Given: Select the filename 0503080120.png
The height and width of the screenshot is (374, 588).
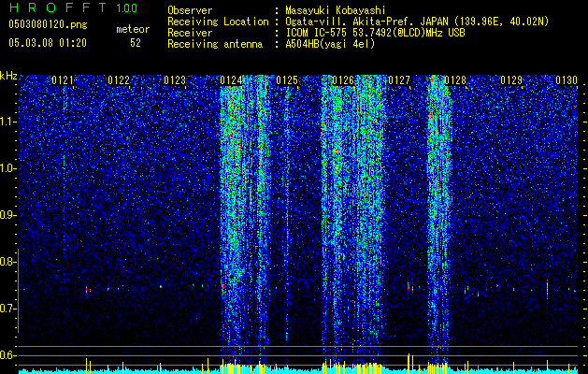Looking at the screenshot, I should coord(48,24).
